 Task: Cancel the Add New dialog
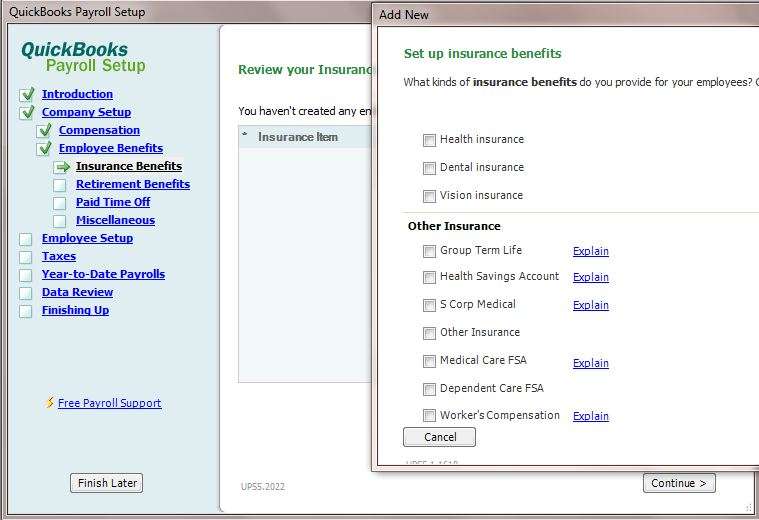[440, 437]
